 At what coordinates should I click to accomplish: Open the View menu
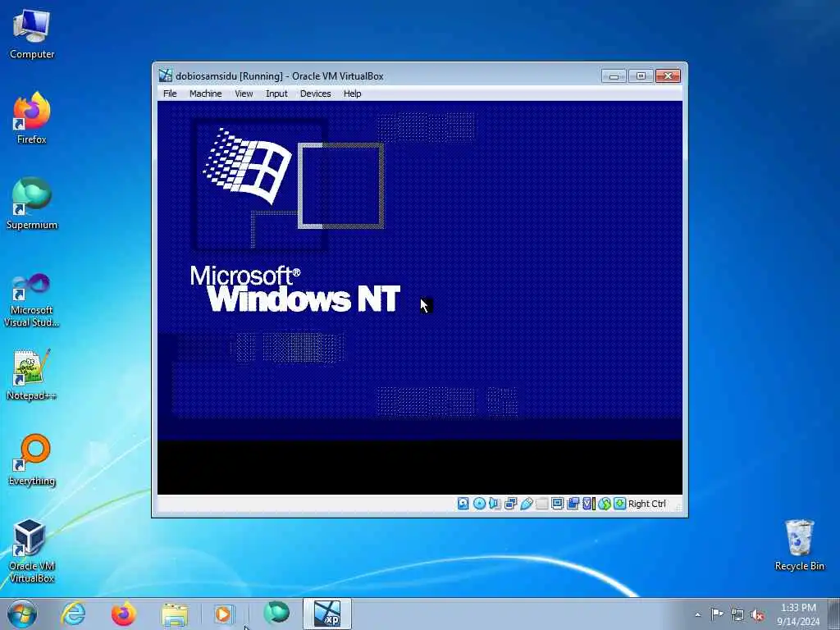244,94
